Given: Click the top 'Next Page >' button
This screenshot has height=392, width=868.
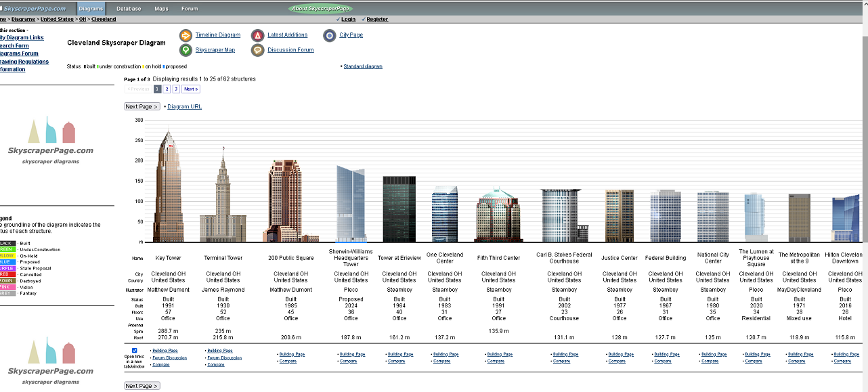Looking at the screenshot, I should tap(142, 106).
